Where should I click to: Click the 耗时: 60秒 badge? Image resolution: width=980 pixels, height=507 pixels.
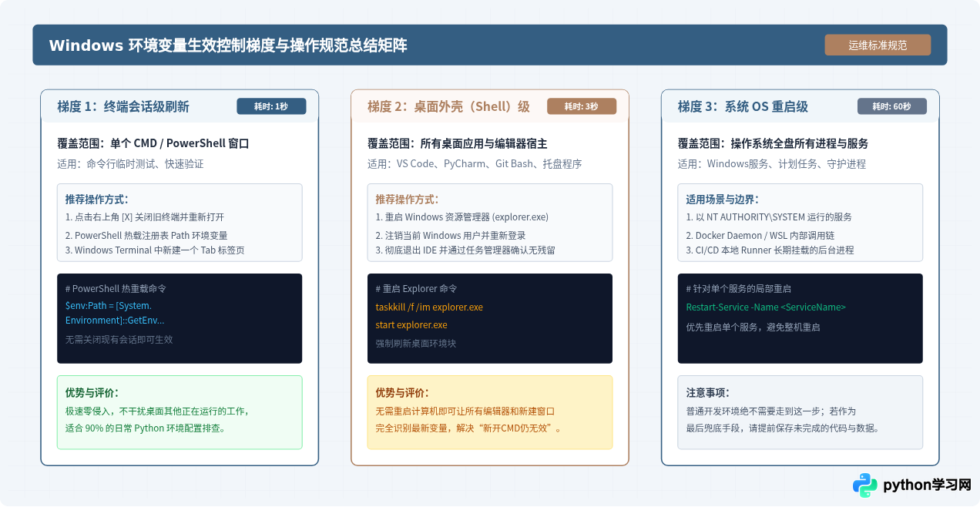(x=892, y=106)
